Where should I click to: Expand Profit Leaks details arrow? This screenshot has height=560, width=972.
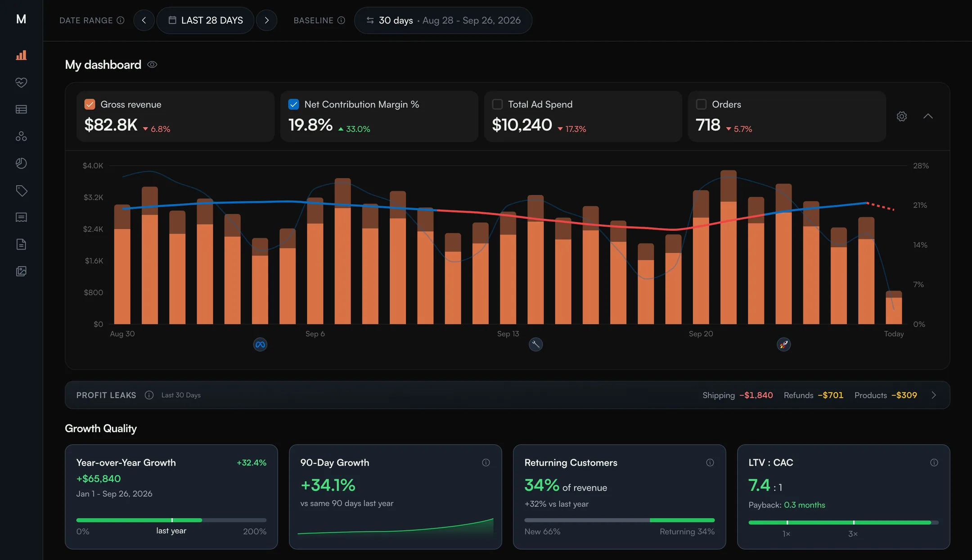pos(934,395)
